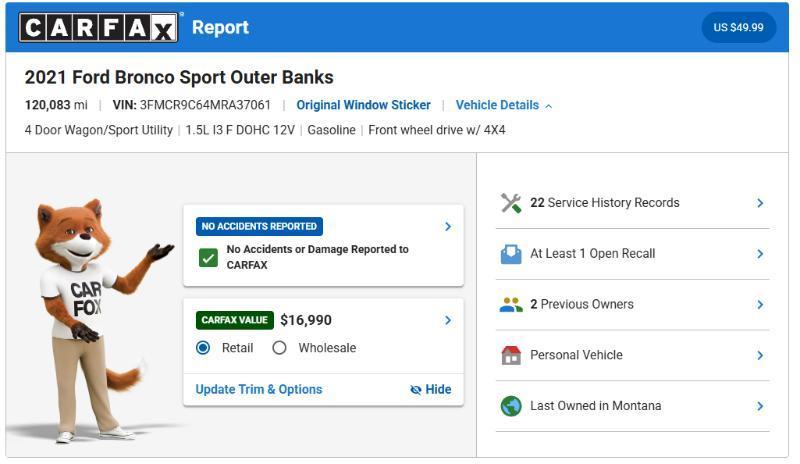The width and height of the screenshot is (800, 464).
Task: Hide the CARFAX value card
Action: pos(431,389)
